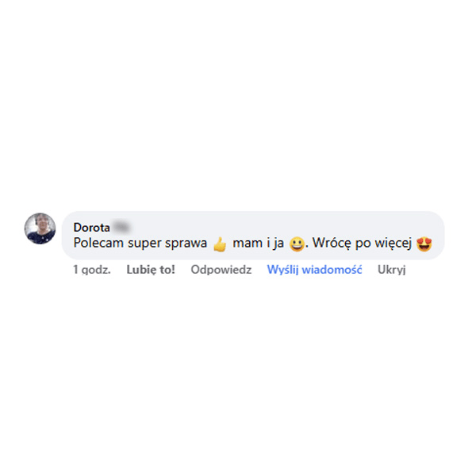Click the word 'Wrócę' in the comment
Image resolution: width=476 pixels, height=476 pixels.
tap(332, 244)
